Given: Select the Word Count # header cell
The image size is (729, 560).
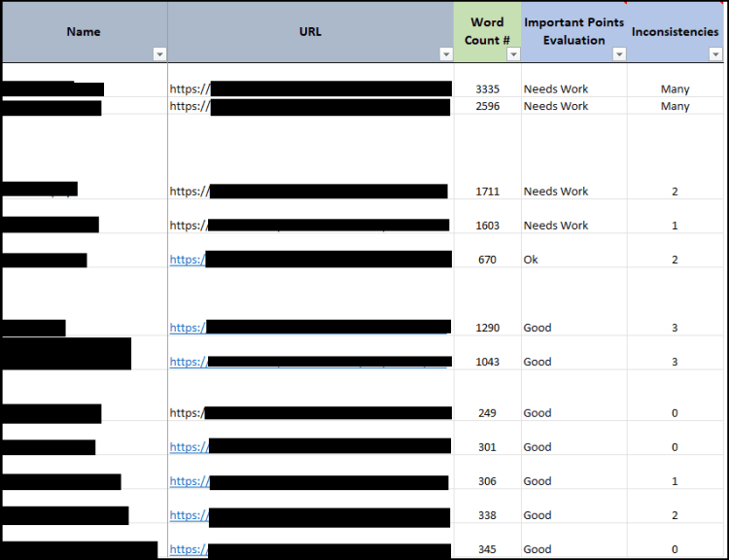Looking at the screenshot, I should [487, 31].
